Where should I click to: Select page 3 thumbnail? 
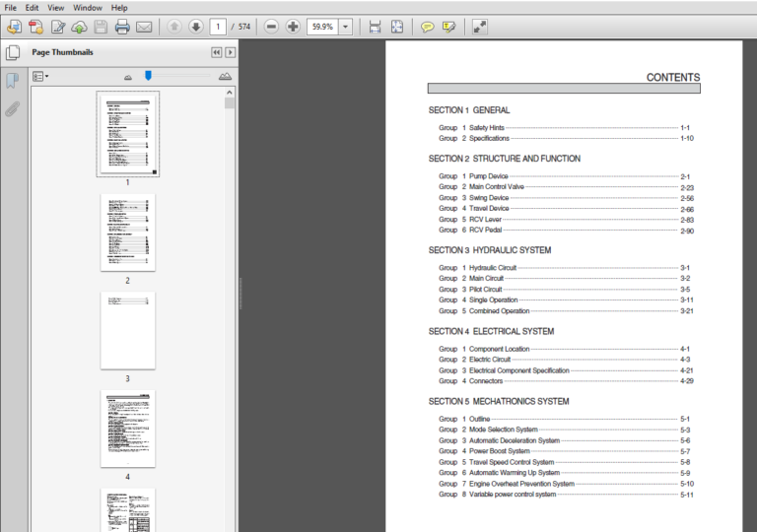click(x=128, y=331)
